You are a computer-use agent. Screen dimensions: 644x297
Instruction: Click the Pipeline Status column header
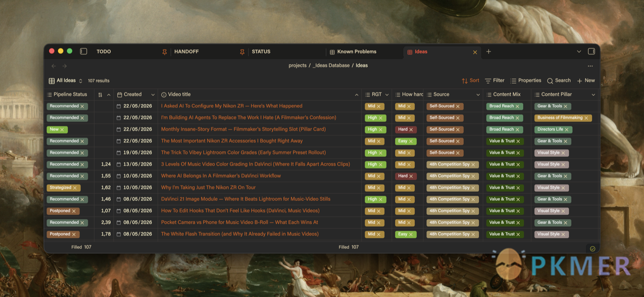[x=70, y=94]
